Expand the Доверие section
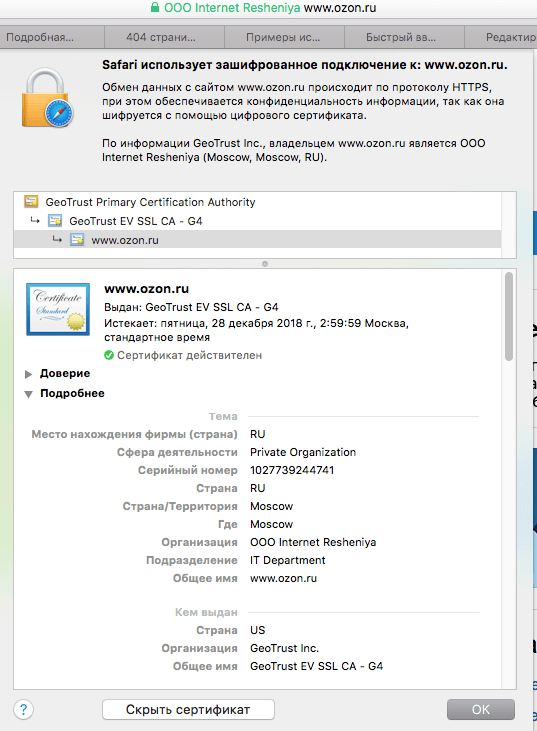The height and width of the screenshot is (731, 537). coord(28,374)
